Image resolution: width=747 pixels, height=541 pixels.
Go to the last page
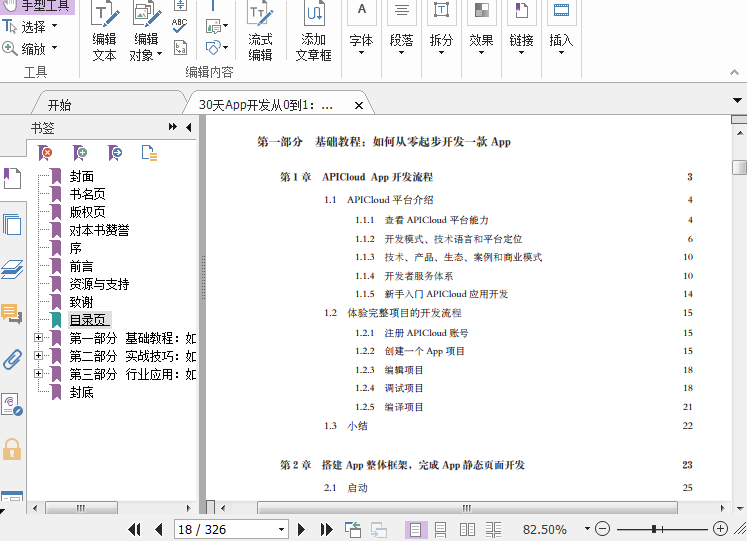(326, 530)
